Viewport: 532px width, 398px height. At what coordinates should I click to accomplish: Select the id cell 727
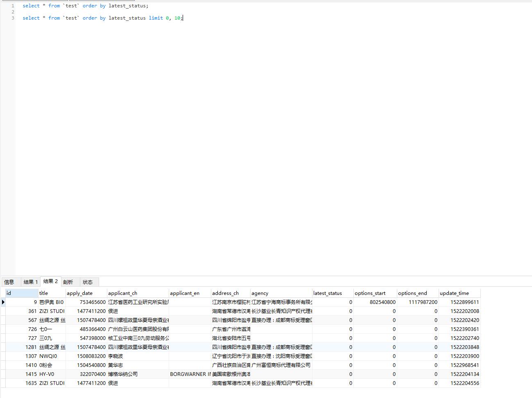click(22, 338)
